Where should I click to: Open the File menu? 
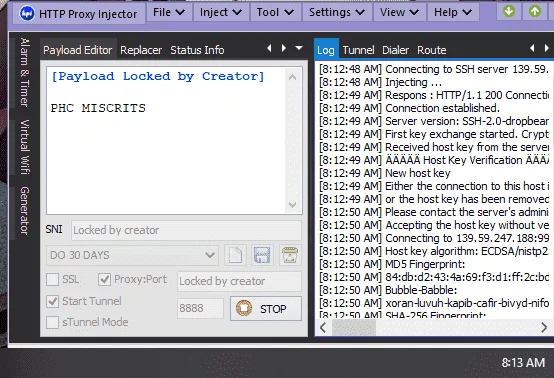point(169,12)
